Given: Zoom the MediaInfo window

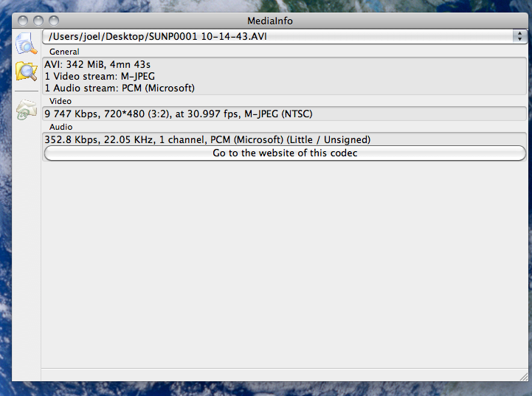Looking at the screenshot, I should pyautogui.click(x=54, y=21).
